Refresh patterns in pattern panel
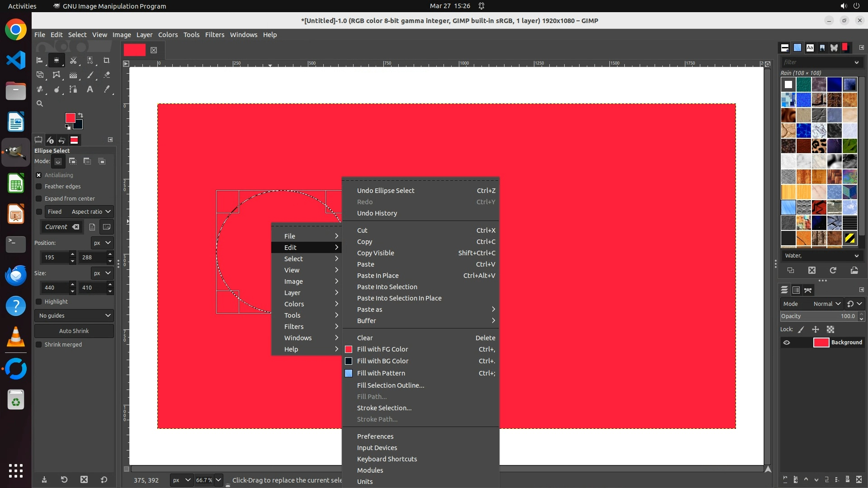 coord(833,270)
